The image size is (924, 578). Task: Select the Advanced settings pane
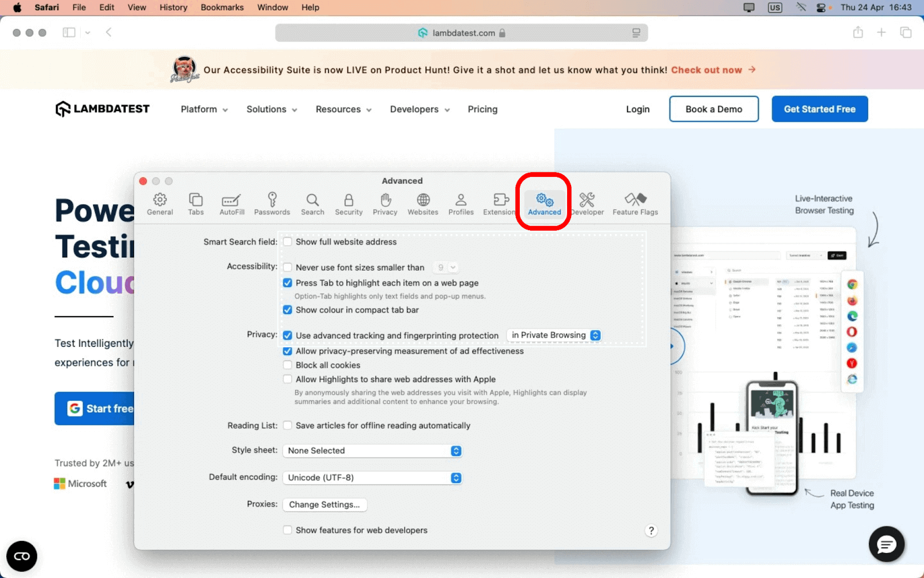544,205
